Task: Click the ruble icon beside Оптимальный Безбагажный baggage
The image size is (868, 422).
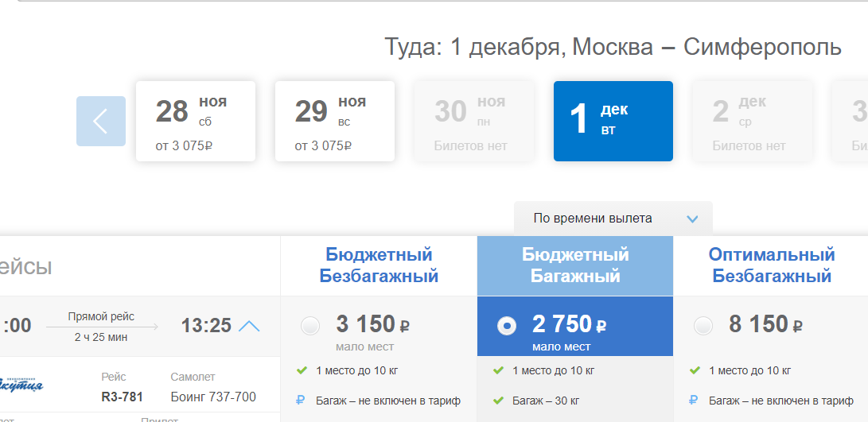Action: click(x=694, y=401)
